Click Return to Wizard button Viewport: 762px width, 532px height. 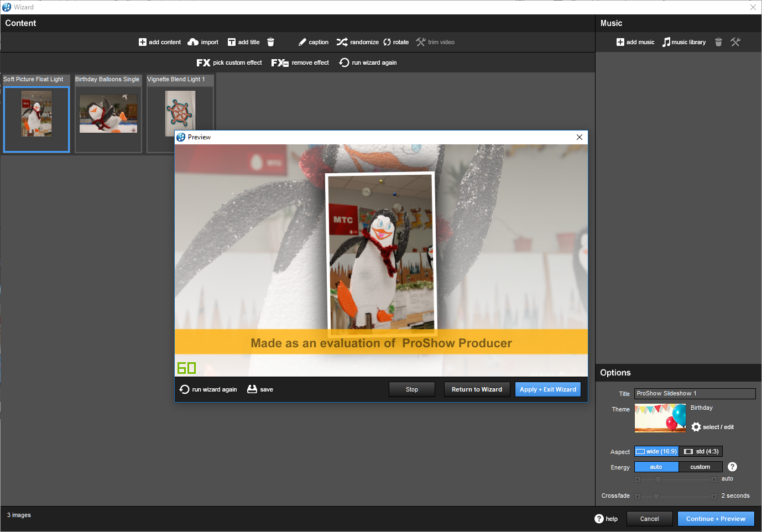coord(477,389)
